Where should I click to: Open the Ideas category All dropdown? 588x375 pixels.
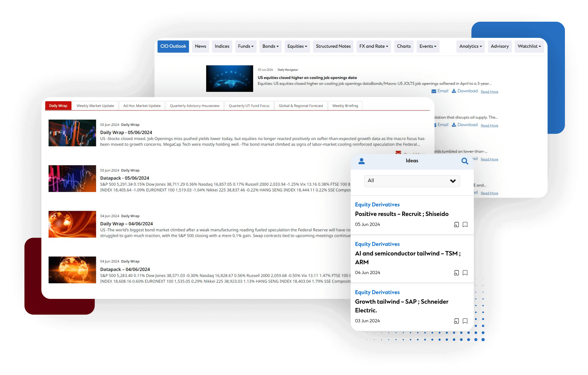410,180
